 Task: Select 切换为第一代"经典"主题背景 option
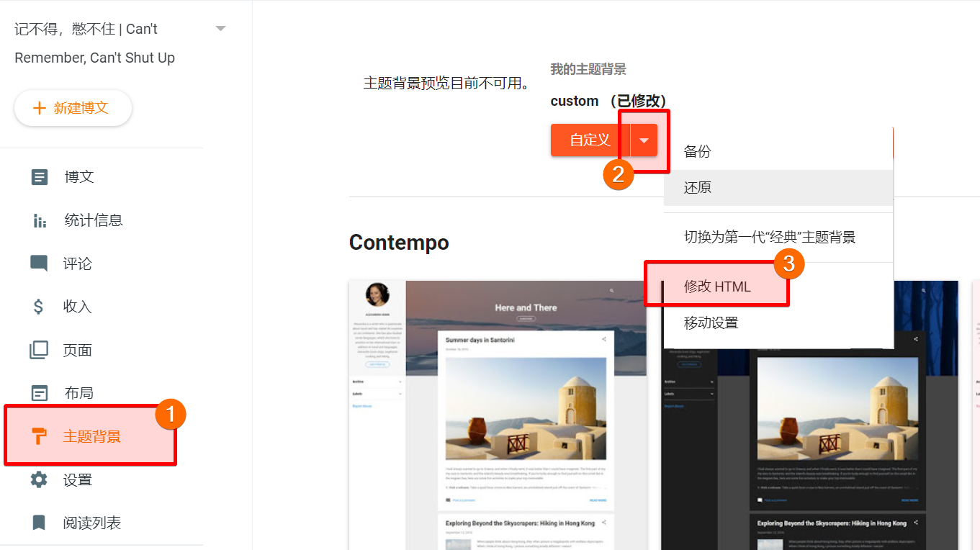click(x=769, y=238)
